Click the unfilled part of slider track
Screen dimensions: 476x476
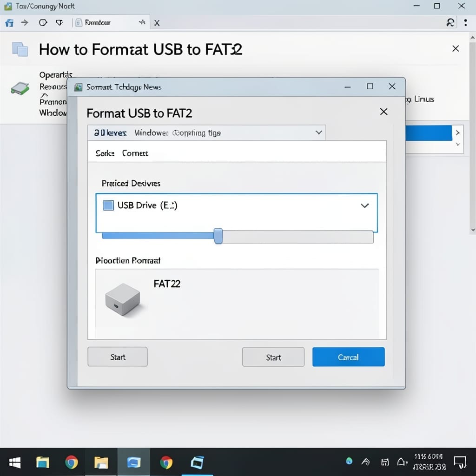coord(298,237)
